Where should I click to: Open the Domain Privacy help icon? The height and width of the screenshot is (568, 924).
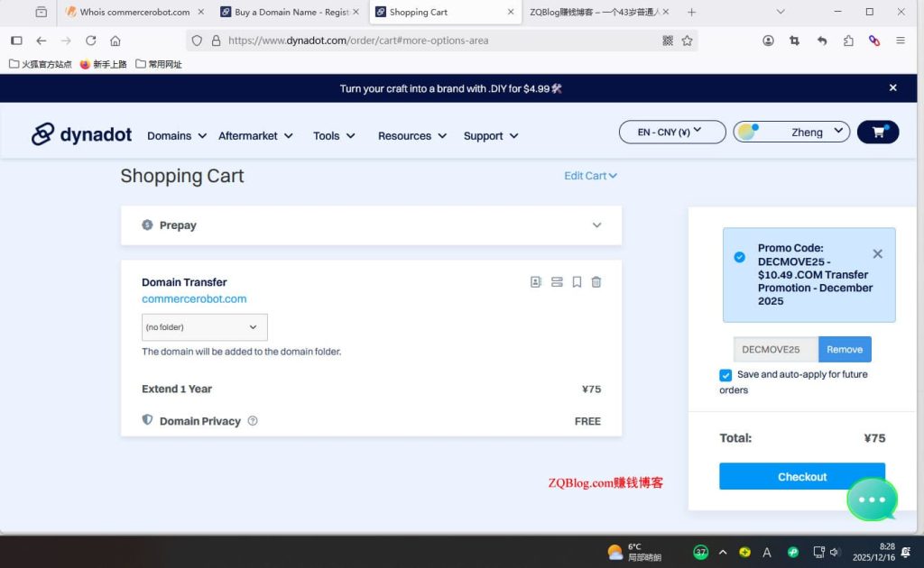point(253,421)
